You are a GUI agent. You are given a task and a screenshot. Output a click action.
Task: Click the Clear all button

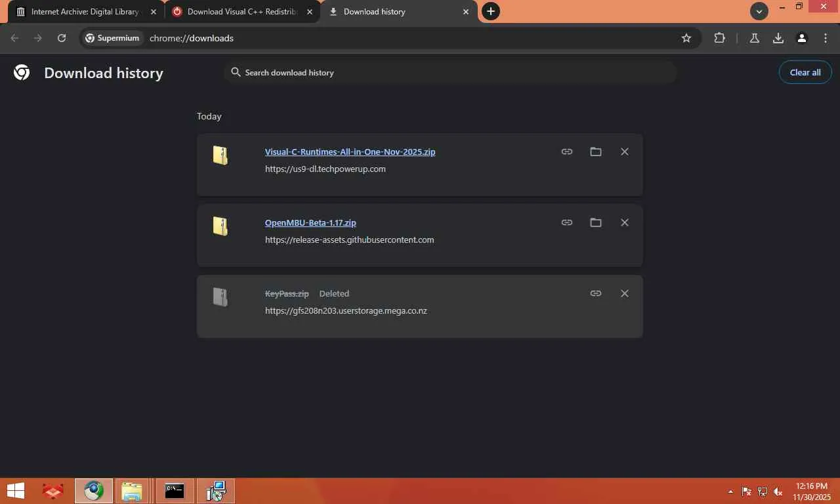(805, 72)
